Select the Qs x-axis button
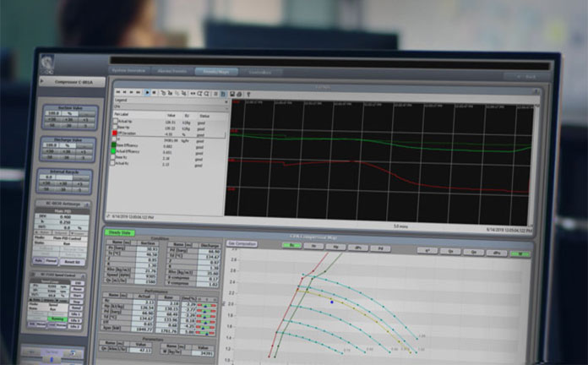Image resolution: width=588 pixels, height=365 pixels. tap(450, 251)
